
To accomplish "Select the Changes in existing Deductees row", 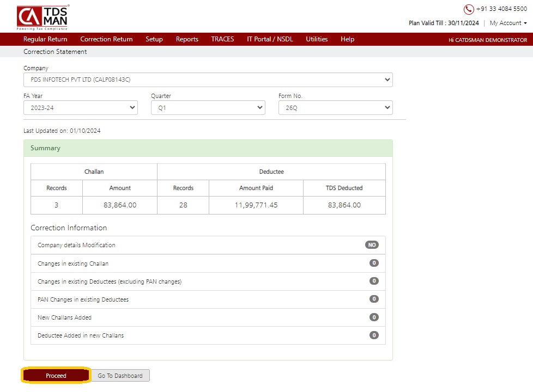I will [208, 281].
